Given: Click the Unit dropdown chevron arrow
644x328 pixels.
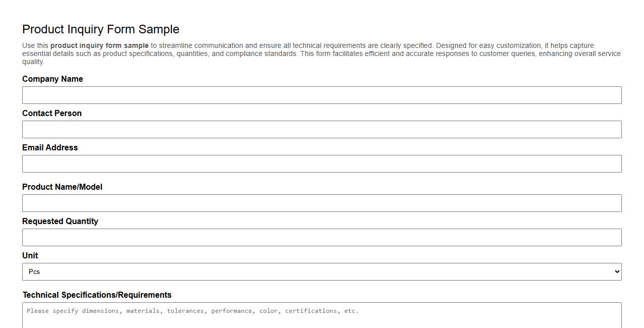Looking at the screenshot, I should [x=616, y=271].
